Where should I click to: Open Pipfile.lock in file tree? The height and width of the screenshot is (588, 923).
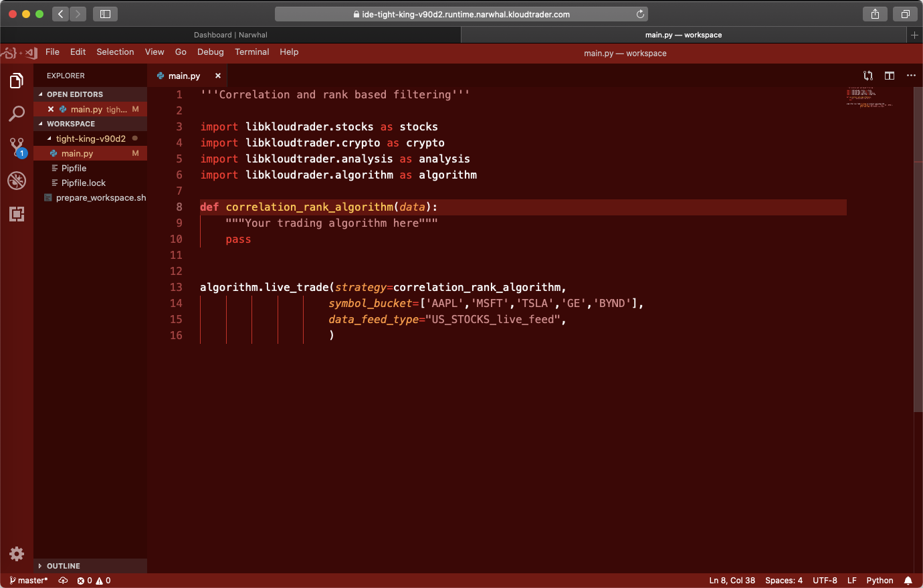coord(90,183)
